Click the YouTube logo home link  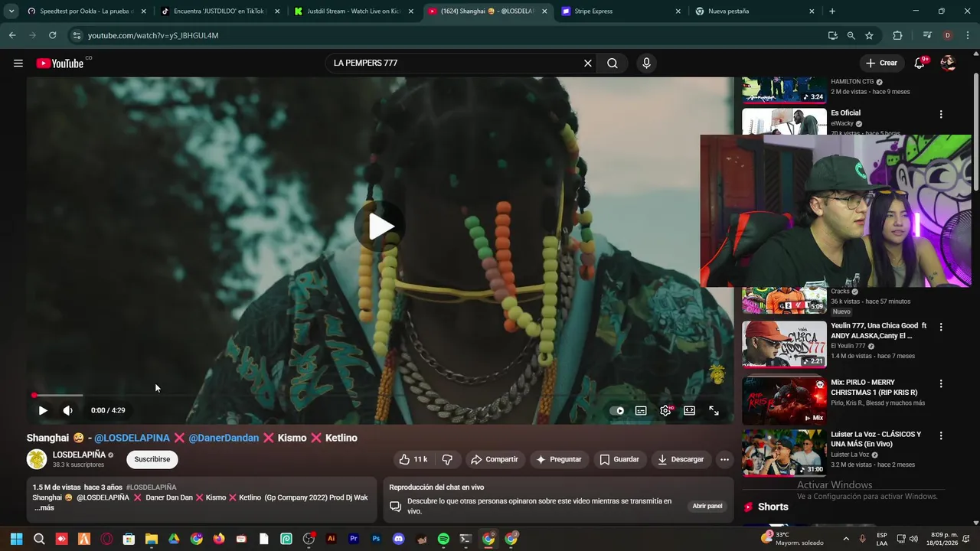[x=60, y=64]
